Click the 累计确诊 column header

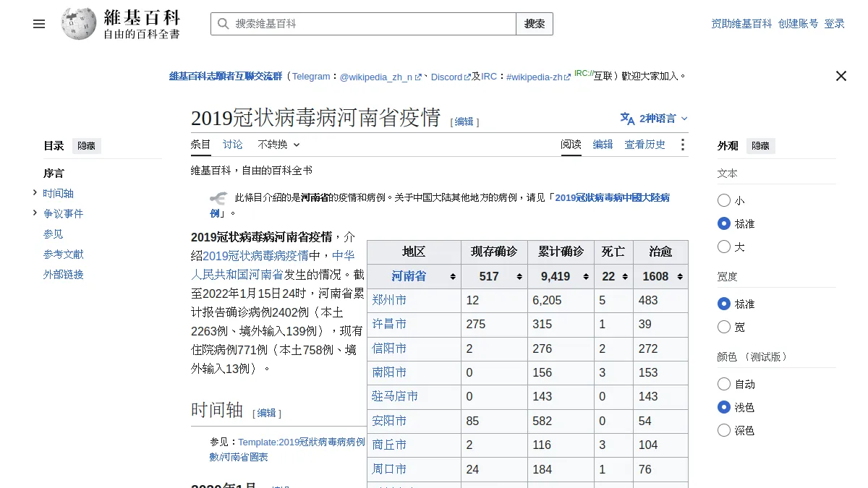point(561,252)
